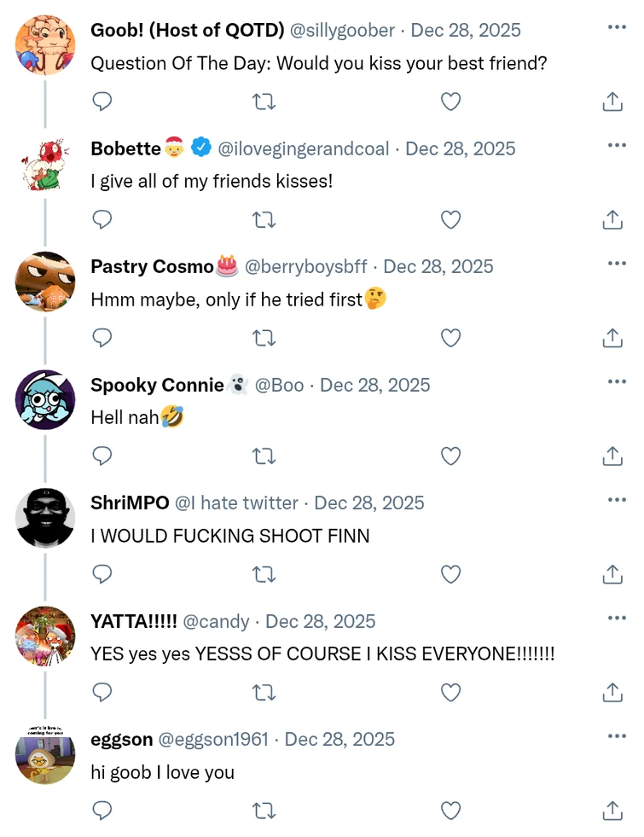Toggle like on Goob's tweet
644x837 pixels.
(450, 101)
